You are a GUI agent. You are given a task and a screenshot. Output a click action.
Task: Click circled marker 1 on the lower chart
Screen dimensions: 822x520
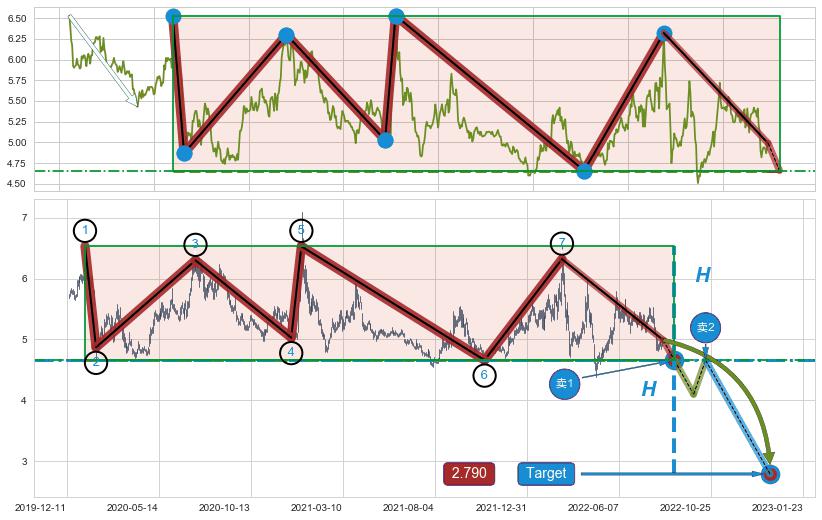point(85,231)
